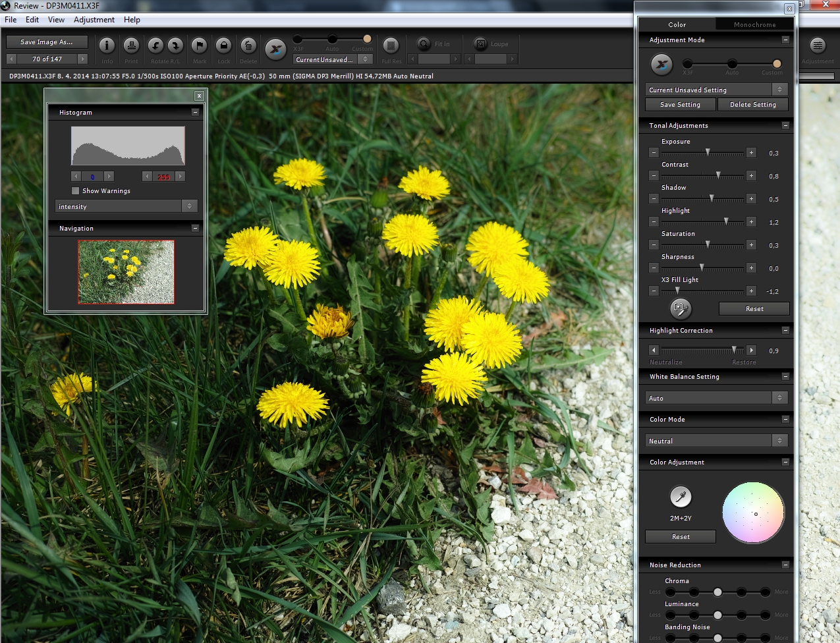Click the Delete trash icon
Image resolution: width=840 pixels, height=643 pixels.
pyautogui.click(x=248, y=46)
